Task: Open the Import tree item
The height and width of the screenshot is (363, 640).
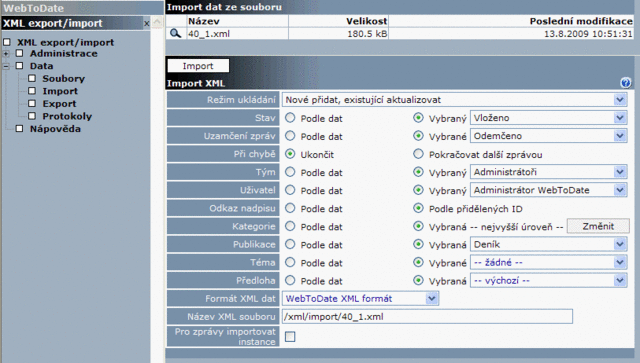Action: click(60, 91)
